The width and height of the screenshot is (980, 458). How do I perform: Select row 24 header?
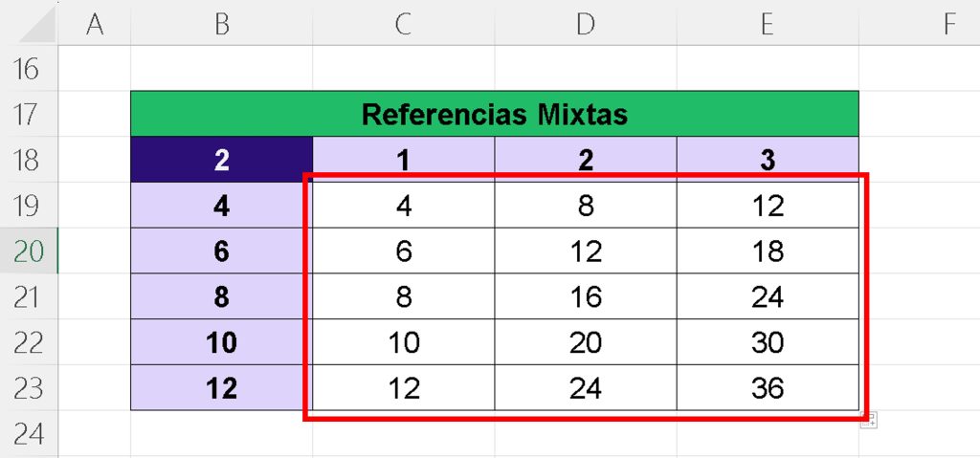(29, 433)
